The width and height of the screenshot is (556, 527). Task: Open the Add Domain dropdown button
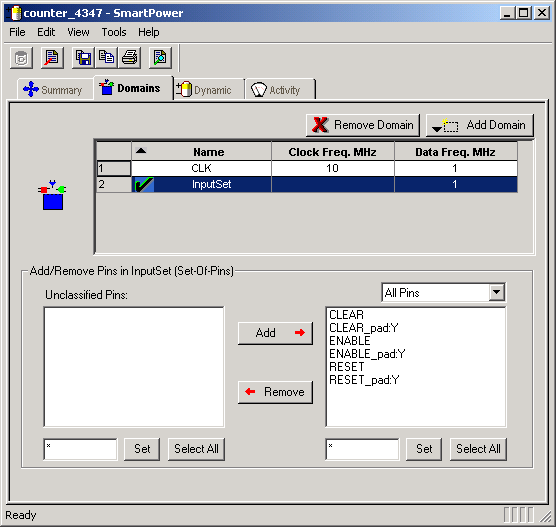pyautogui.click(x=480, y=125)
